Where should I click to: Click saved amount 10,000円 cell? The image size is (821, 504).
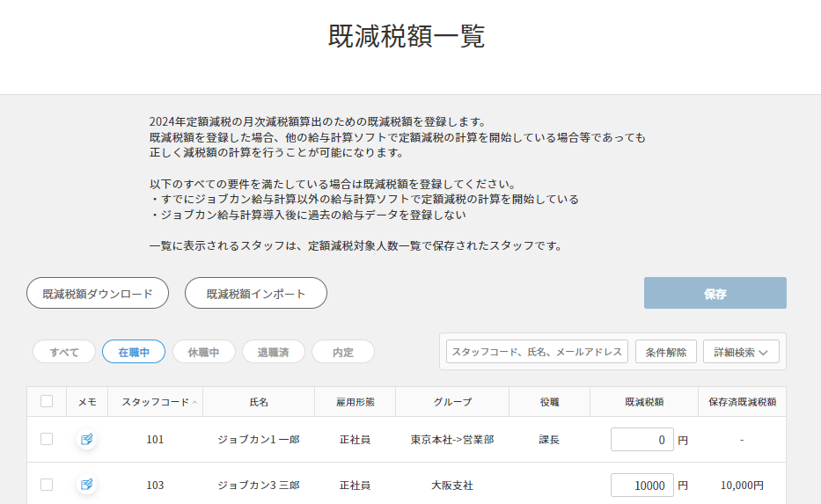(x=742, y=486)
